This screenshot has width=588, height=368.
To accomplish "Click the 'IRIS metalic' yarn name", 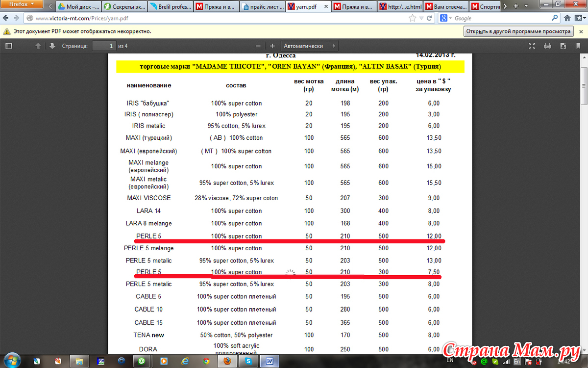I will click(x=148, y=126).
